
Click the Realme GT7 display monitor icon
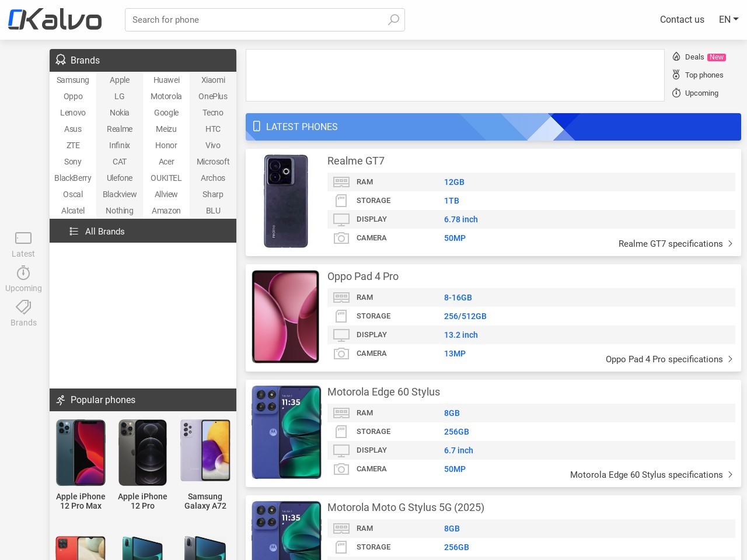point(341,219)
